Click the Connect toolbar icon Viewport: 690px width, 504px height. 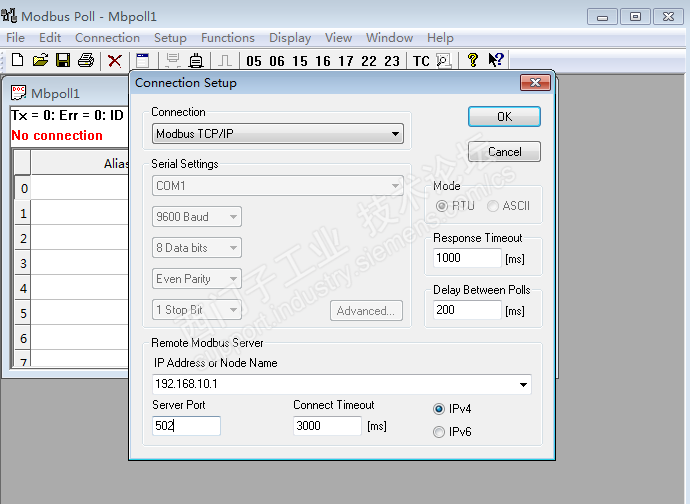tap(172, 60)
